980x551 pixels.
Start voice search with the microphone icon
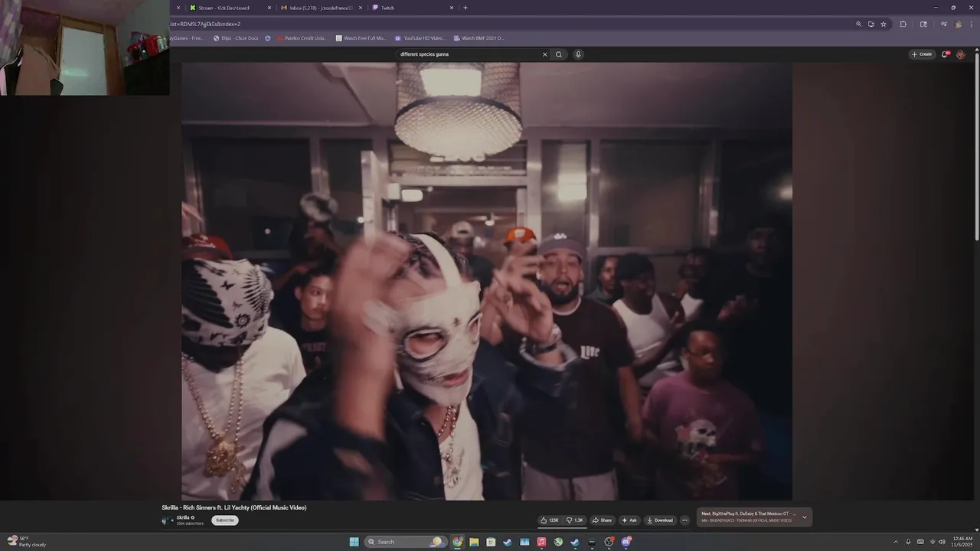(578, 54)
